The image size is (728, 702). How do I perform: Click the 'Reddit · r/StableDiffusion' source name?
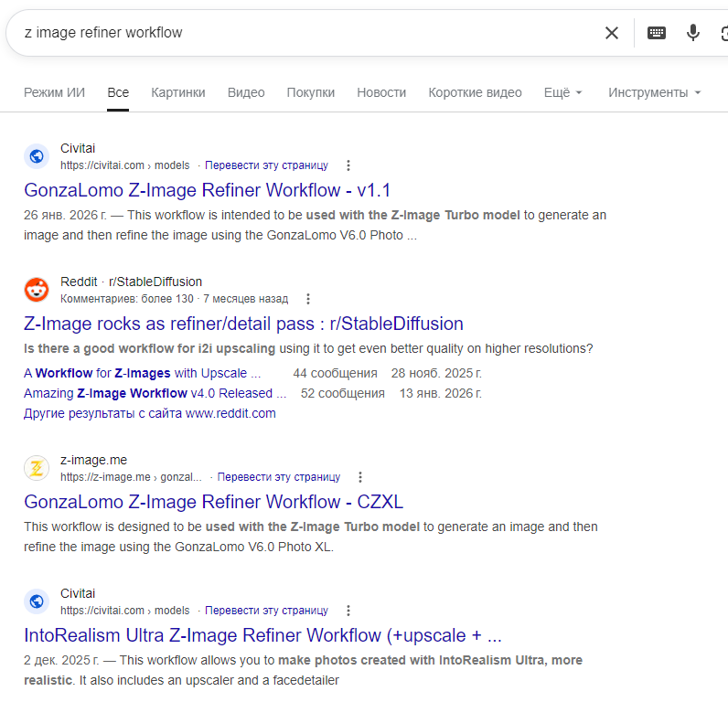(x=131, y=282)
